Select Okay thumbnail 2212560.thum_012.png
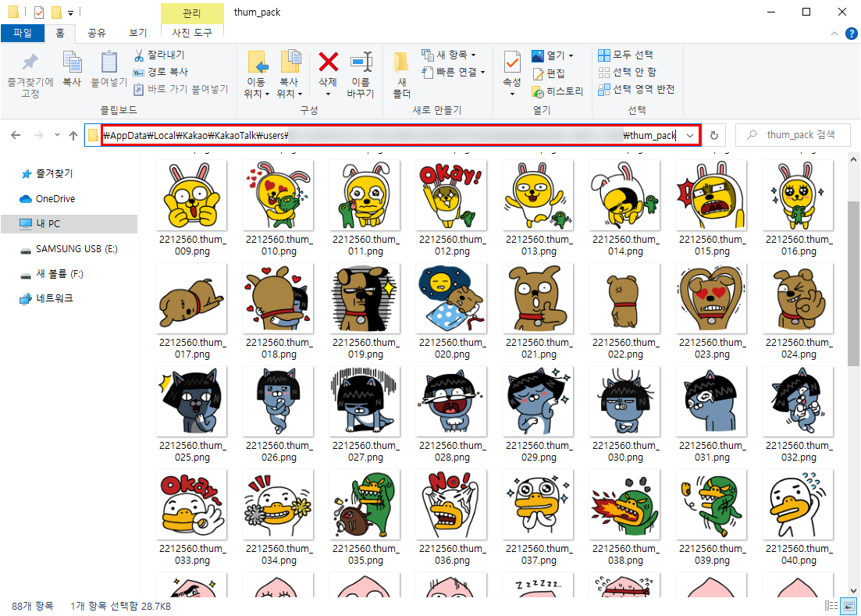 tap(451, 208)
